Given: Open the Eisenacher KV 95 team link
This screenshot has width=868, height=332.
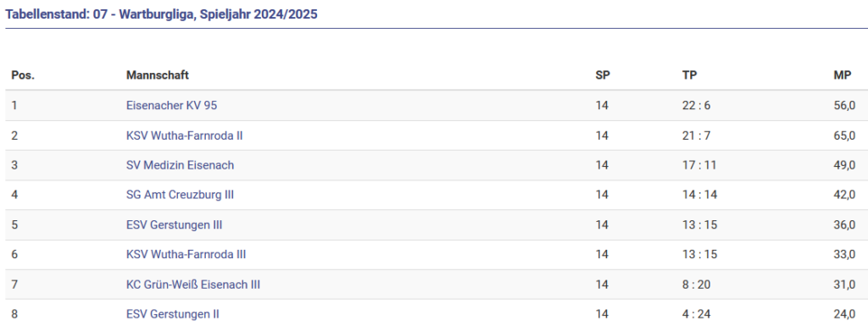Looking at the screenshot, I should click(x=171, y=105).
